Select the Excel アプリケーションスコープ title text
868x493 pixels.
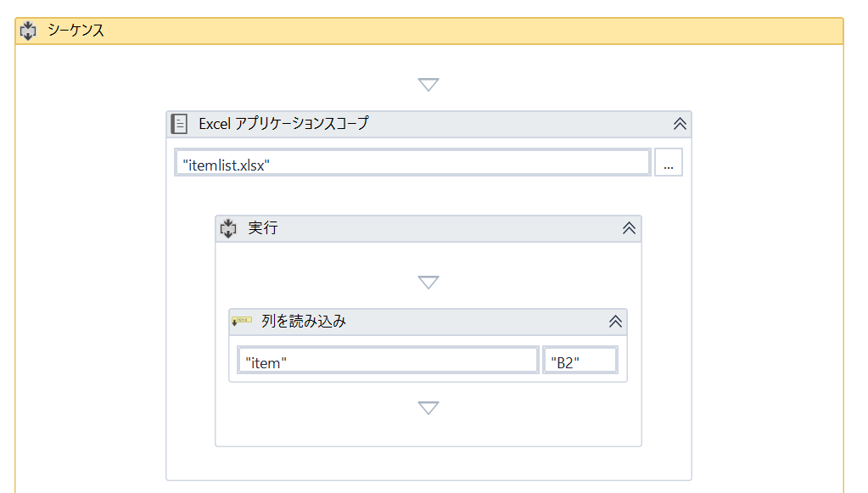[283, 124]
